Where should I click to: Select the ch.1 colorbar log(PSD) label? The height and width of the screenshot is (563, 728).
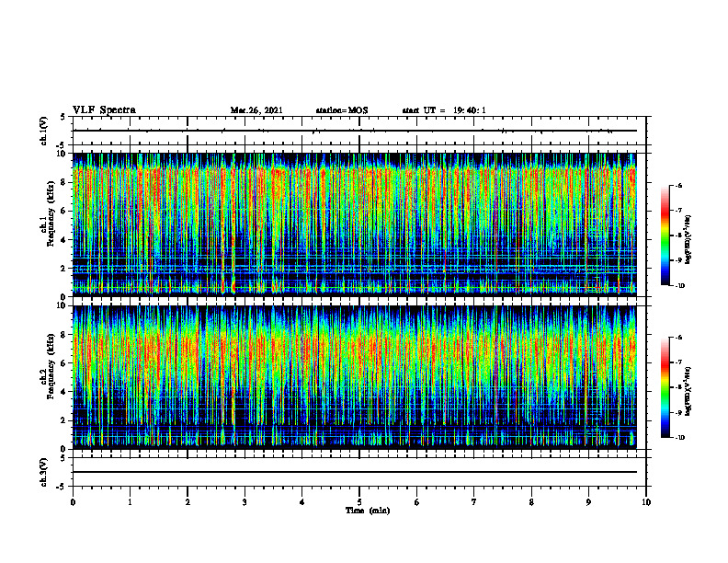tap(688, 240)
